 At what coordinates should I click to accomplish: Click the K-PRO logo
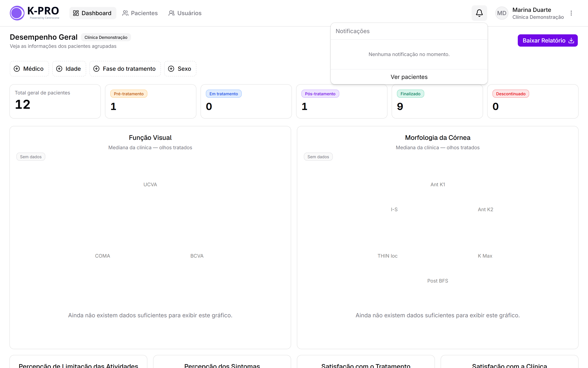(35, 13)
